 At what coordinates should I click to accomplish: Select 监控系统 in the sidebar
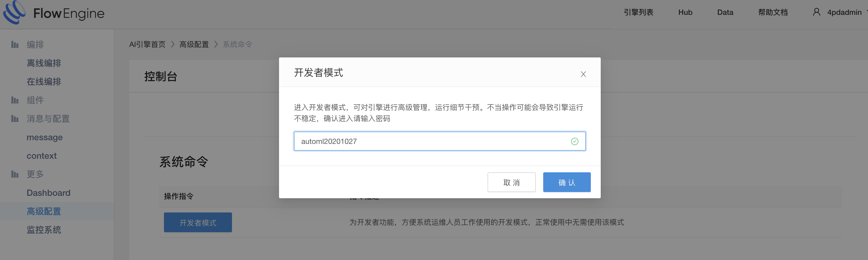[x=44, y=230]
